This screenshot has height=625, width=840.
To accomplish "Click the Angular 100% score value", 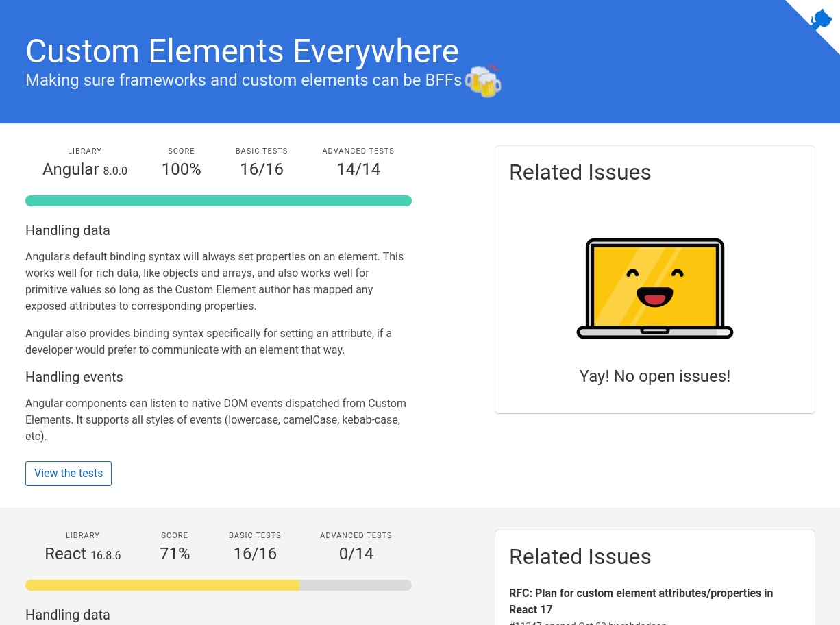I will click(182, 169).
